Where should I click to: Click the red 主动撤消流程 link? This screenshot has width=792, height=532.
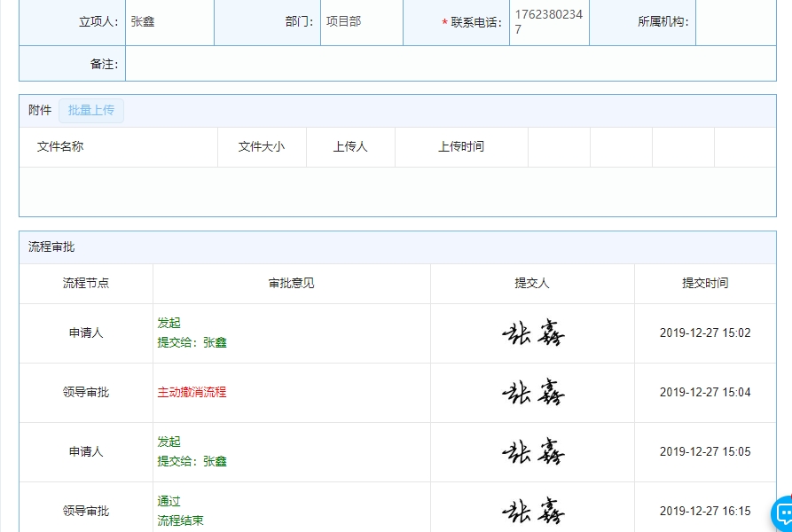tap(192, 392)
